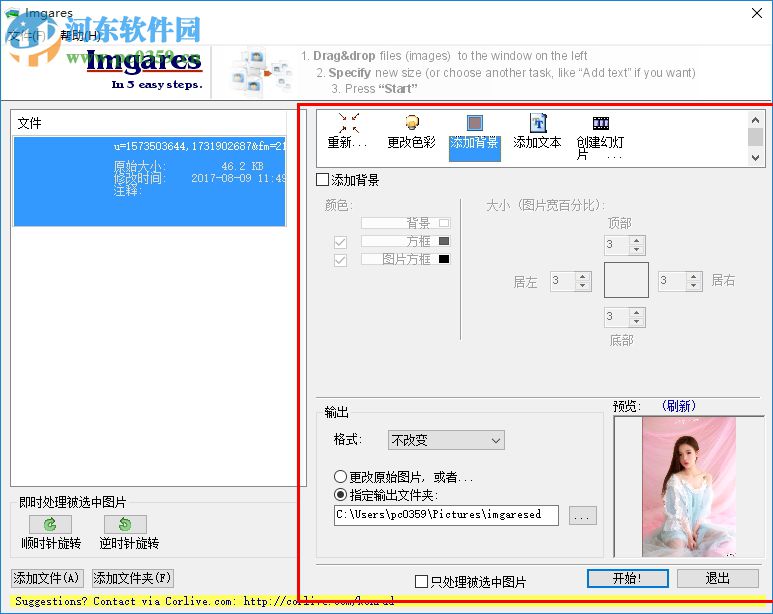Click the output folder path field
The image size is (773, 614).
[x=446, y=515]
